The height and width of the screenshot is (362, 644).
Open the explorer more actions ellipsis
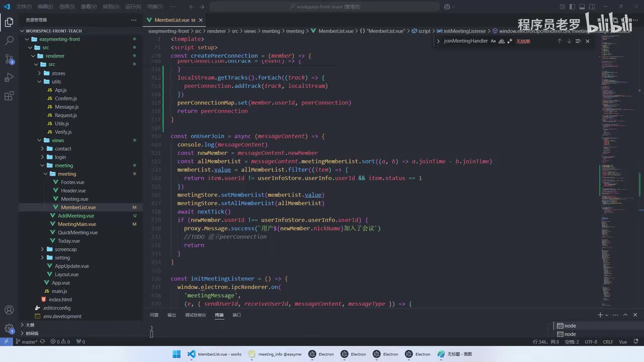click(133, 20)
